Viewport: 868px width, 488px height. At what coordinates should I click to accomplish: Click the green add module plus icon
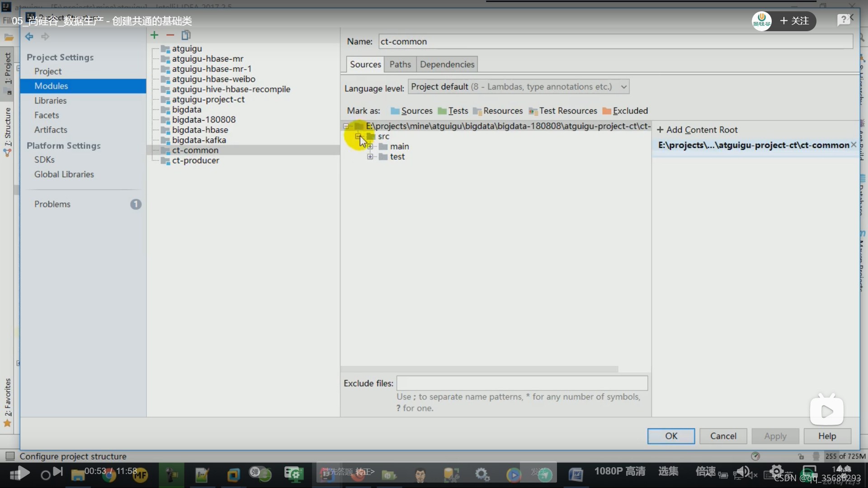click(154, 35)
